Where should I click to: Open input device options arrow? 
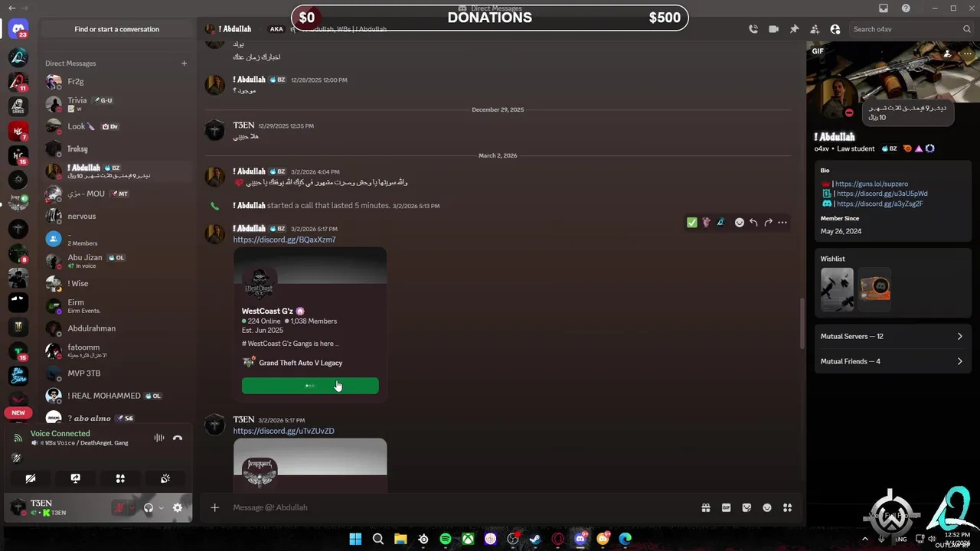tap(132, 508)
